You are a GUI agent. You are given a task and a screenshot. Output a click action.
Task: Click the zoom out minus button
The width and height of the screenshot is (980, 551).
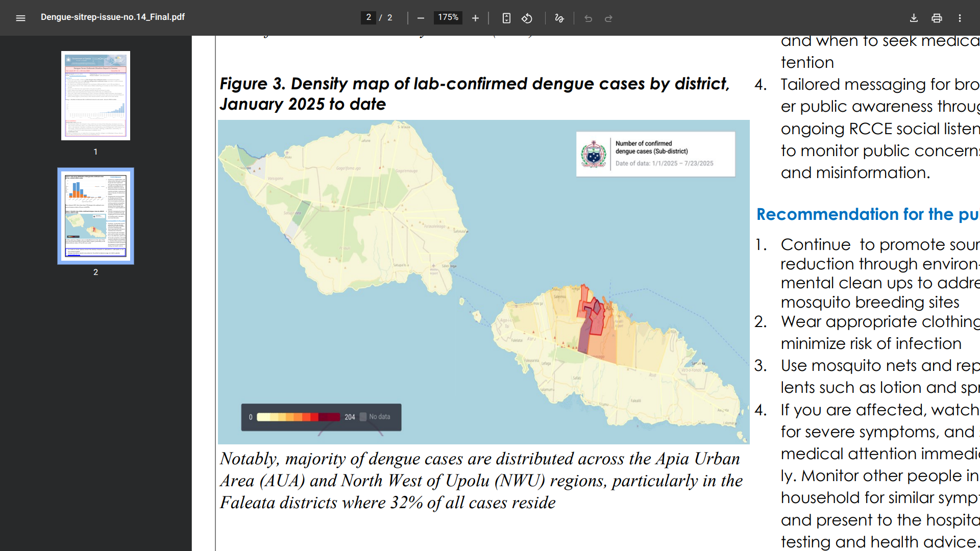point(421,18)
